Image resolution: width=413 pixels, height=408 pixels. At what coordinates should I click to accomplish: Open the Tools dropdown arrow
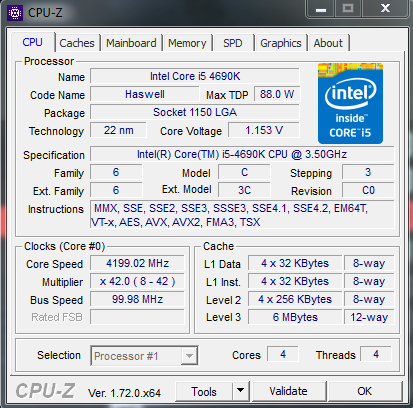[x=240, y=391]
